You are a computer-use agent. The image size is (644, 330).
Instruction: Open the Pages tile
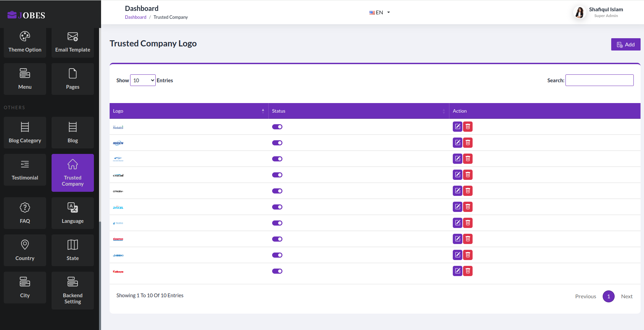[x=73, y=79]
